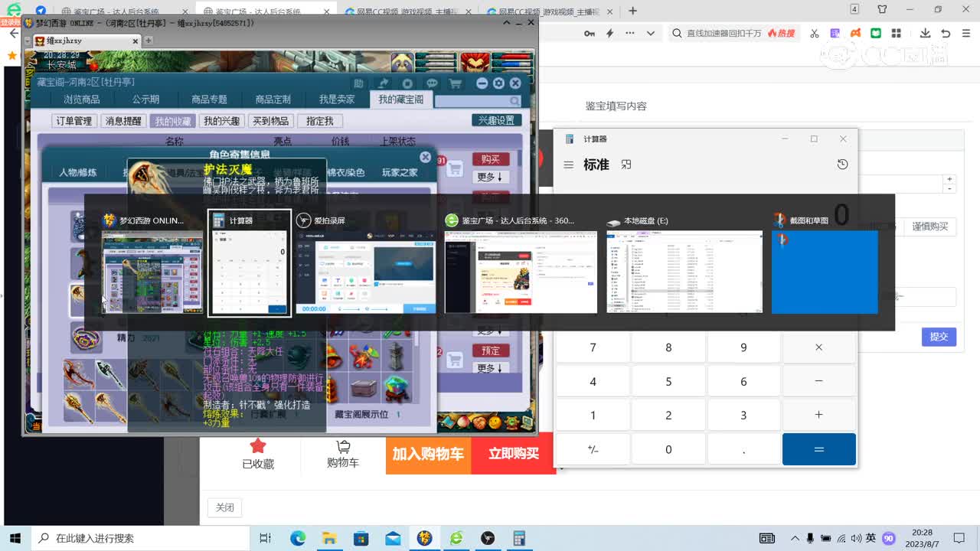The image size is (980, 551).
Task: Click the 已收藏 star icon
Action: tap(258, 446)
